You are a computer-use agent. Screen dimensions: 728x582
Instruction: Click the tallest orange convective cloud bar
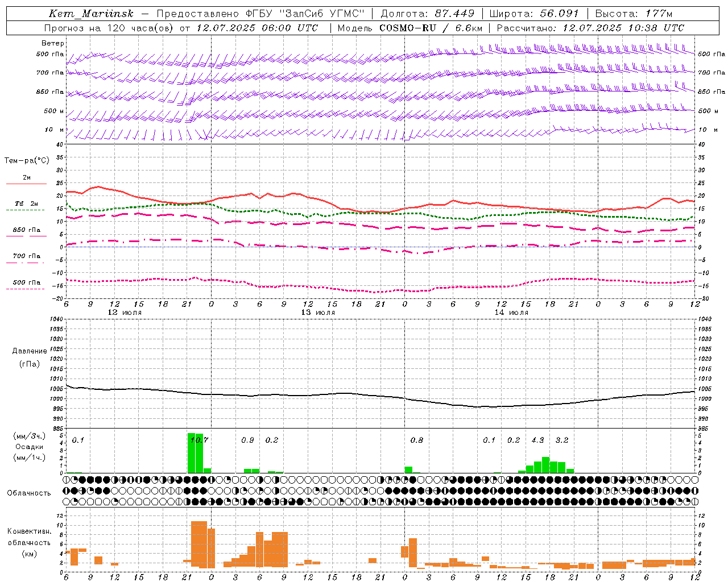coord(199,544)
